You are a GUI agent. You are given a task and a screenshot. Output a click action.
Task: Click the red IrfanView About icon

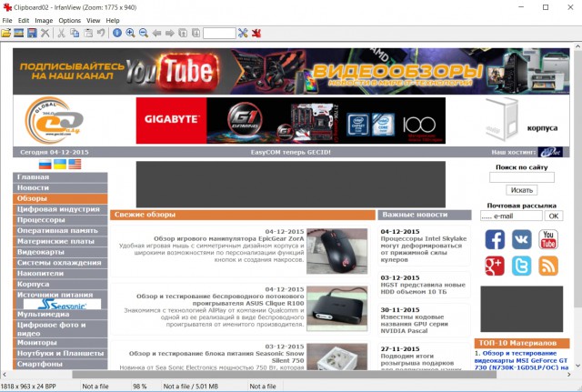click(256, 33)
